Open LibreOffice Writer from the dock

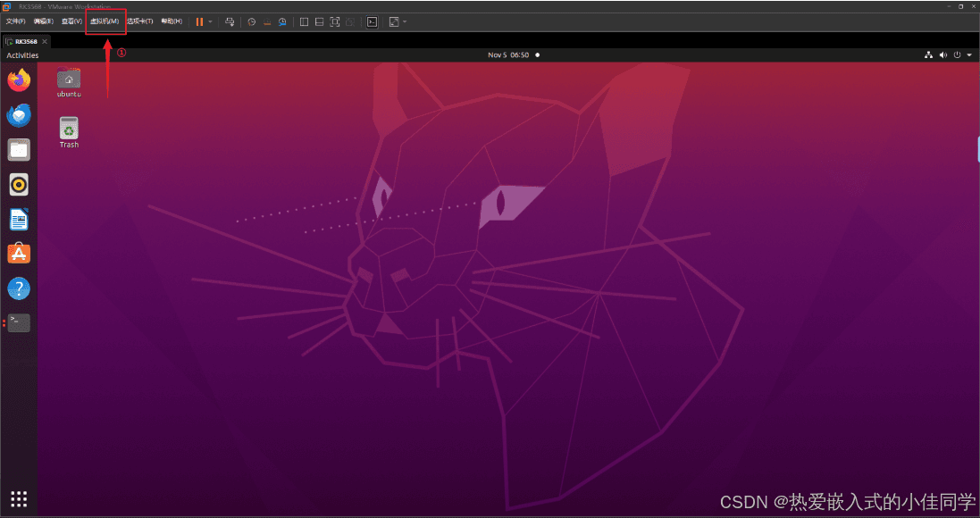[19, 220]
